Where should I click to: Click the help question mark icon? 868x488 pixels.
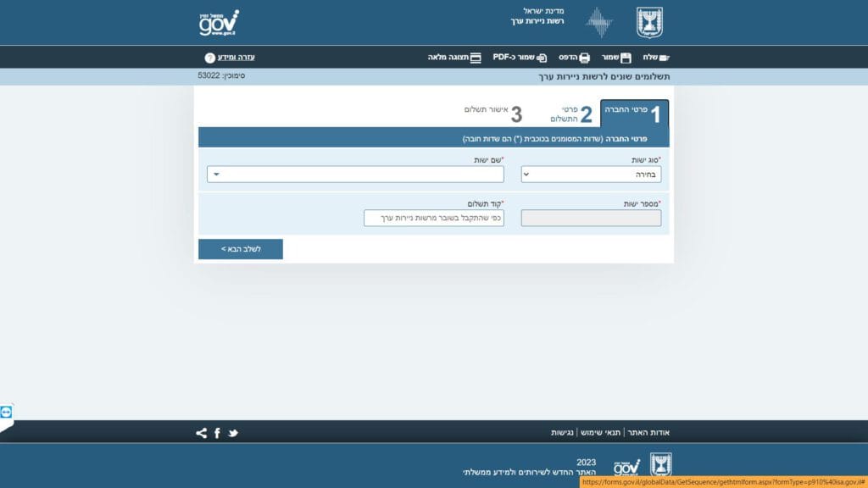209,58
